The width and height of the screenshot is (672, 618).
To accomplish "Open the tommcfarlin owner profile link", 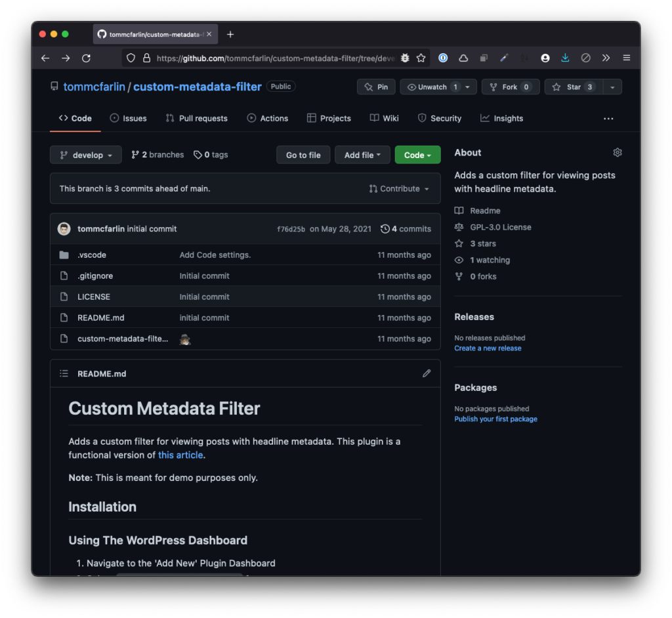I will tap(94, 87).
